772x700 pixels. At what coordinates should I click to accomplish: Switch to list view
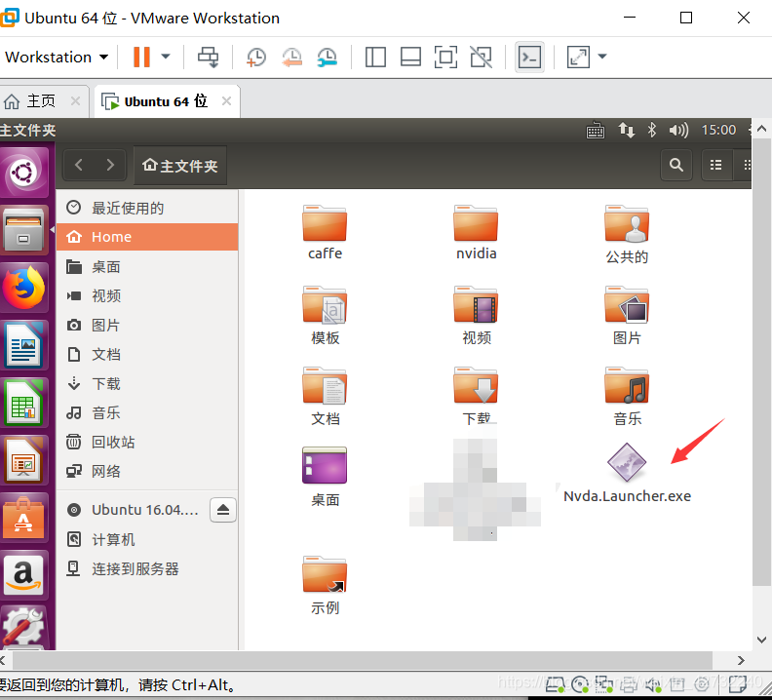click(x=715, y=165)
